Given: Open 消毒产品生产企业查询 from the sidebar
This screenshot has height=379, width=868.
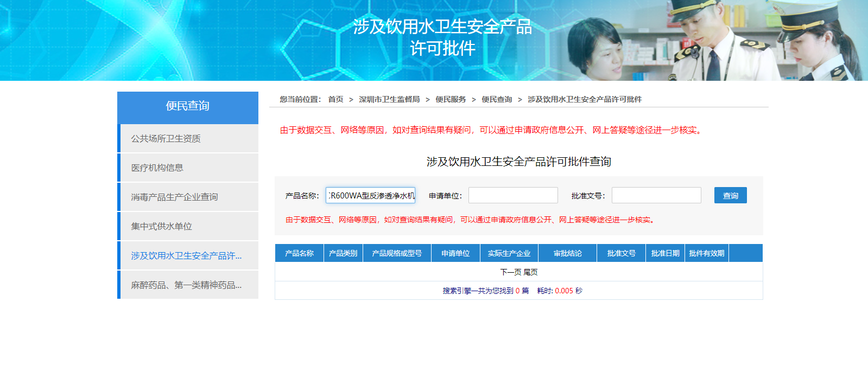Looking at the screenshot, I should [174, 197].
